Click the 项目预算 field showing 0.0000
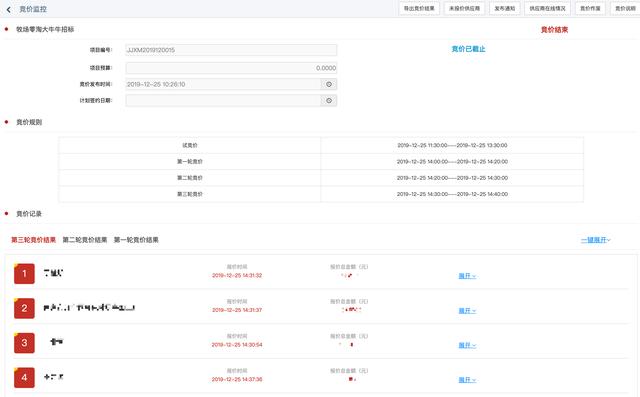This screenshot has width=640, height=397. (231, 68)
